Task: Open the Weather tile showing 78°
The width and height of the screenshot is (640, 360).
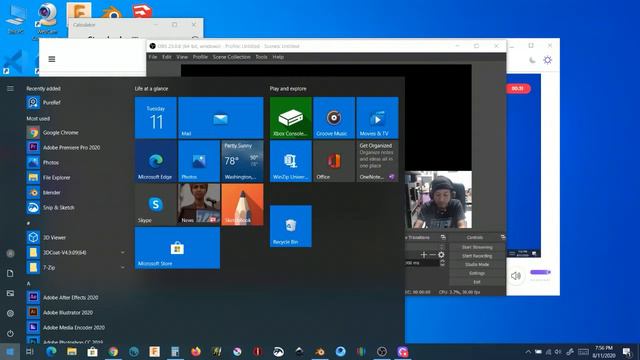Action: pos(242,161)
